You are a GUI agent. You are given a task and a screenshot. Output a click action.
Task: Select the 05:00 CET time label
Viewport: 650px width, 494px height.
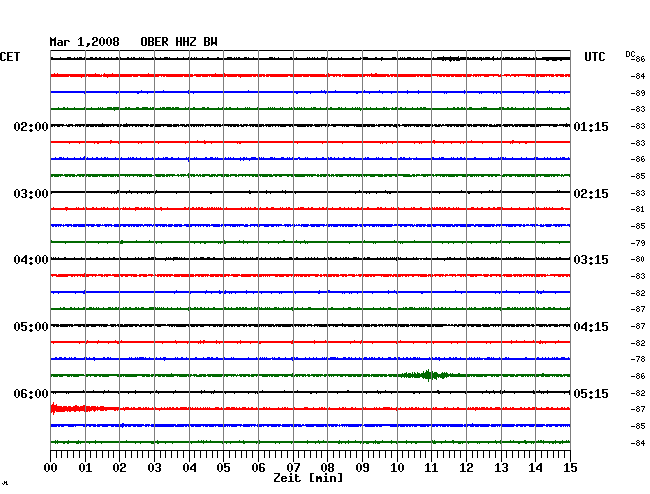31,327
